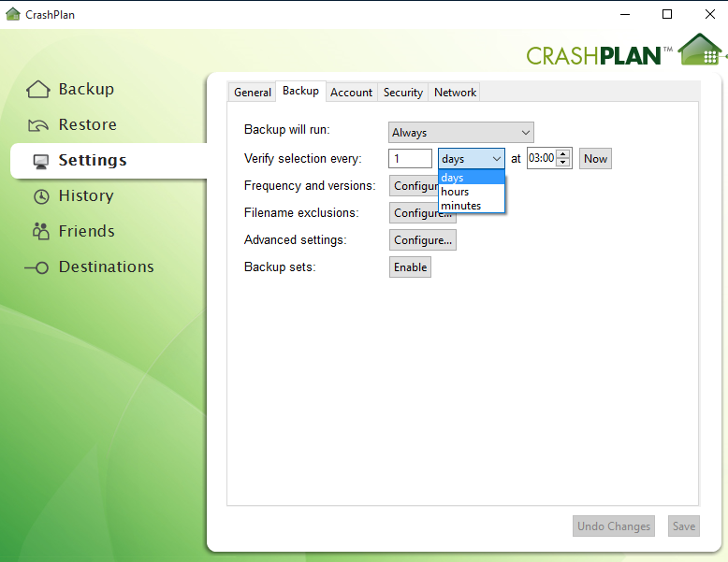Choose 'days' from the open list
The width and height of the screenshot is (728, 562).
pos(472,178)
